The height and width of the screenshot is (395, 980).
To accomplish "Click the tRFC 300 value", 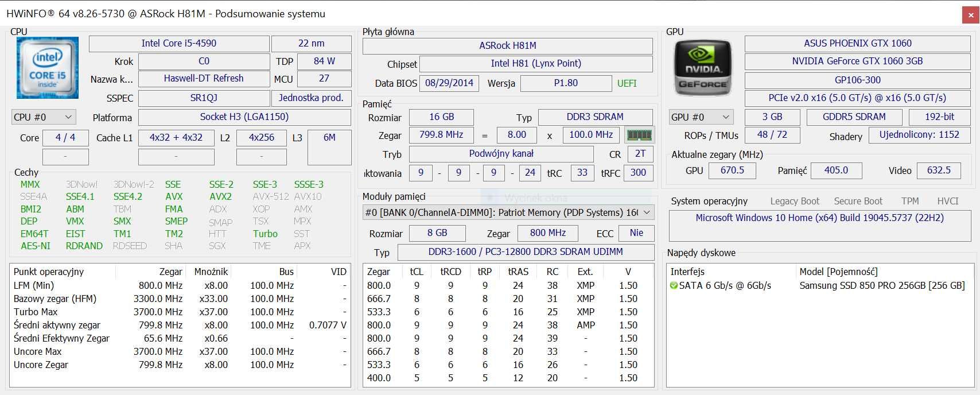I will (x=638, y=173).
